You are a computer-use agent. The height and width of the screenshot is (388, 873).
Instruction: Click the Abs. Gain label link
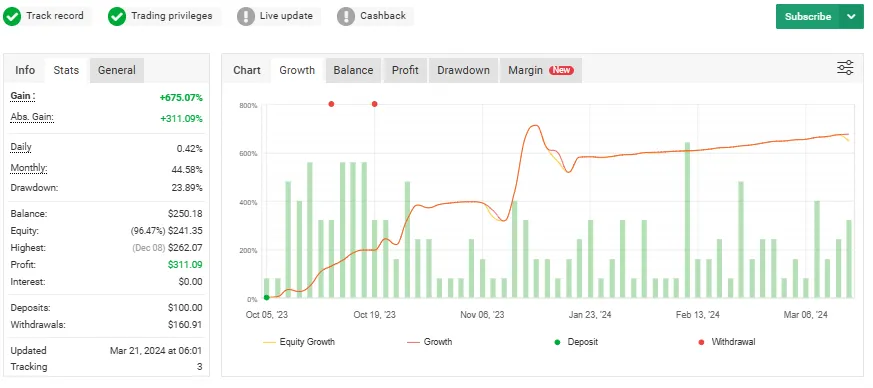click(32, 117)
